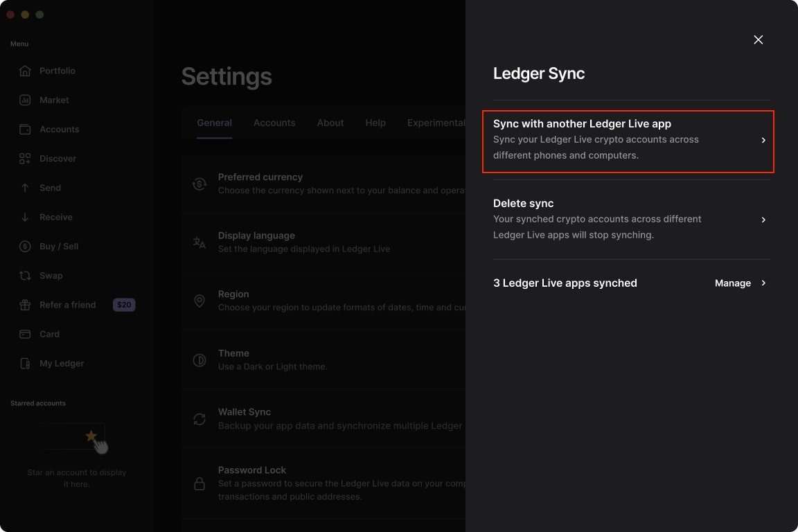Click the Discover grid icon
This screenshot has height=532, width=798.
pos(25,159)
